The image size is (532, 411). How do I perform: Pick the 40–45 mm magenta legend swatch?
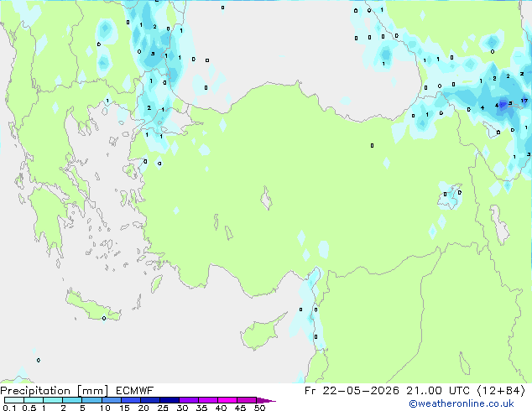tap(227, 400)
